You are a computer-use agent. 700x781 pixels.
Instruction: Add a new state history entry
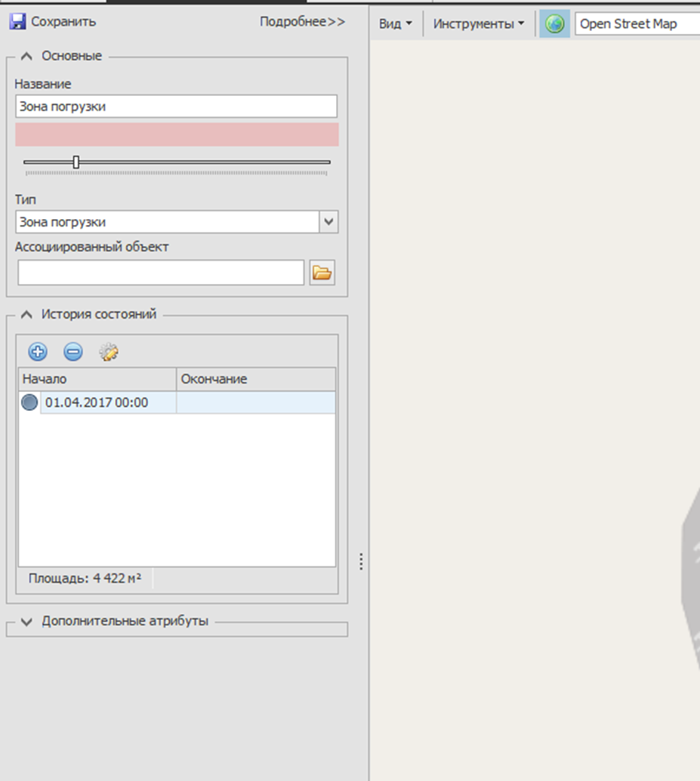pos(37,351)
